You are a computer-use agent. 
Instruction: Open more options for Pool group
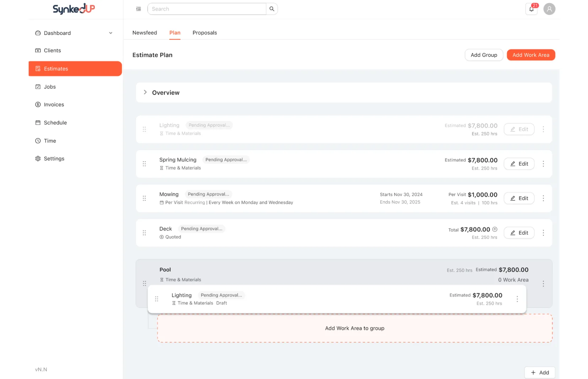[x=543, y=284]
